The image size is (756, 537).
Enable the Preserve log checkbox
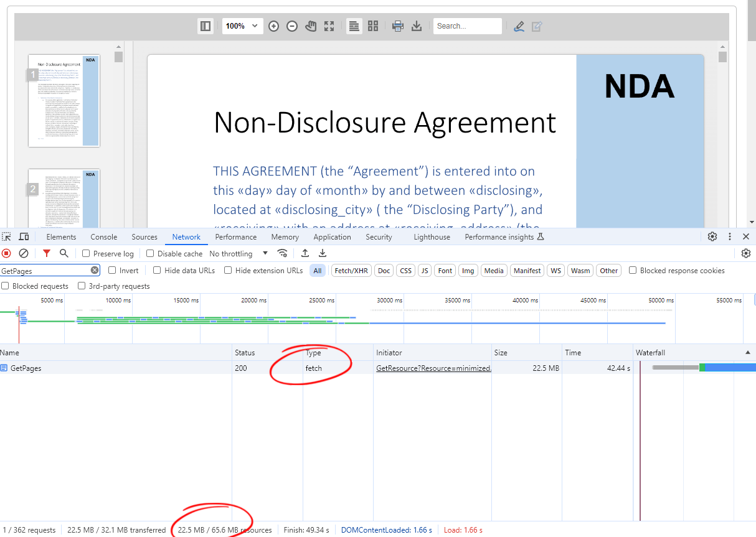point(87,253)
